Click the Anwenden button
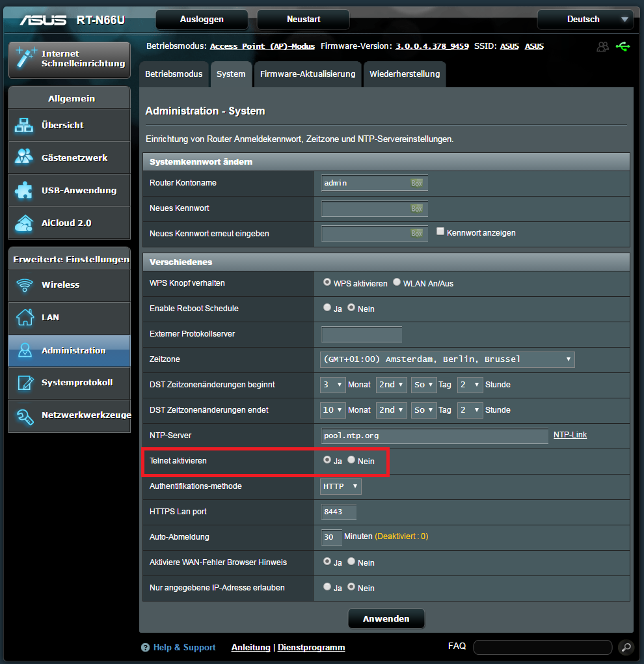Screen dimensions: 644x664 point(386,618)
